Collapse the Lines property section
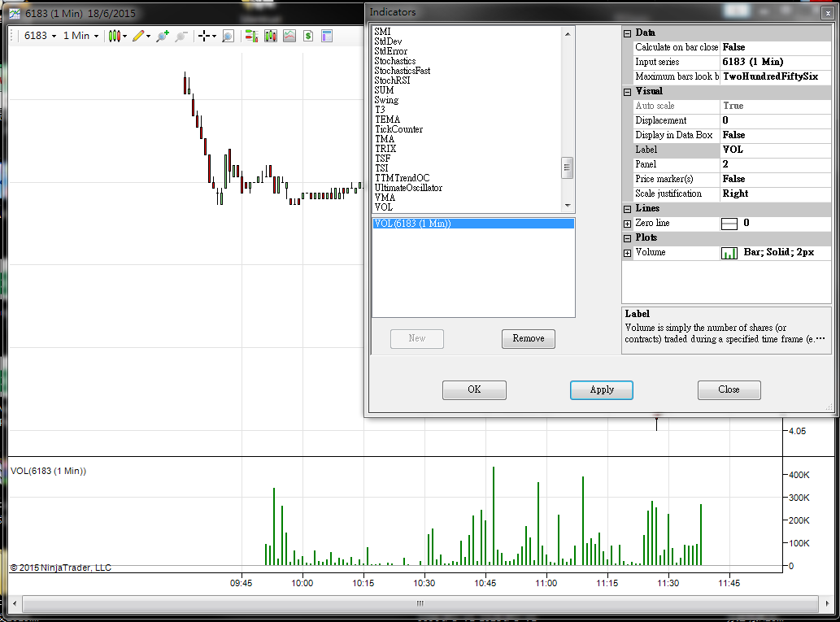Viewport: 840px width, 622px height. point(627,209)
